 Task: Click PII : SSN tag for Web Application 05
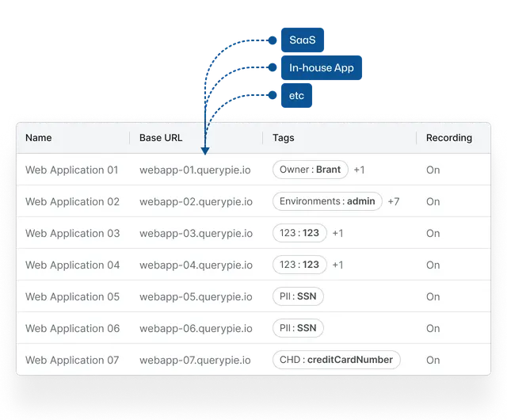coord(298,296)
